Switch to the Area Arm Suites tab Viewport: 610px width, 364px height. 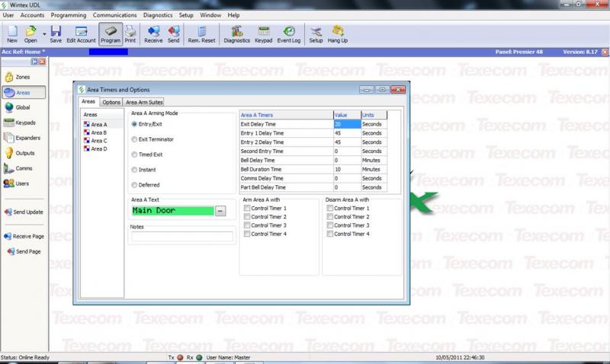[144, 102]
